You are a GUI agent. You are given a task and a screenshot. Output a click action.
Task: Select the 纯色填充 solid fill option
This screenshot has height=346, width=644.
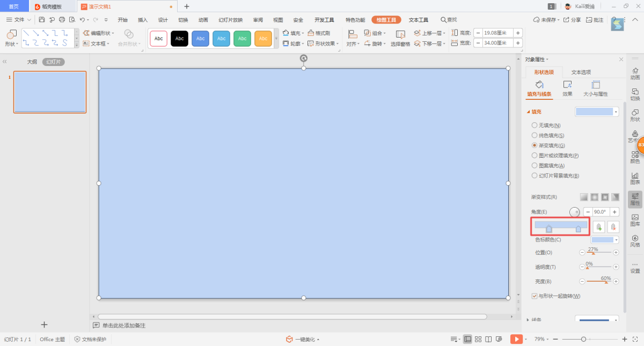[x=535, y=135]
